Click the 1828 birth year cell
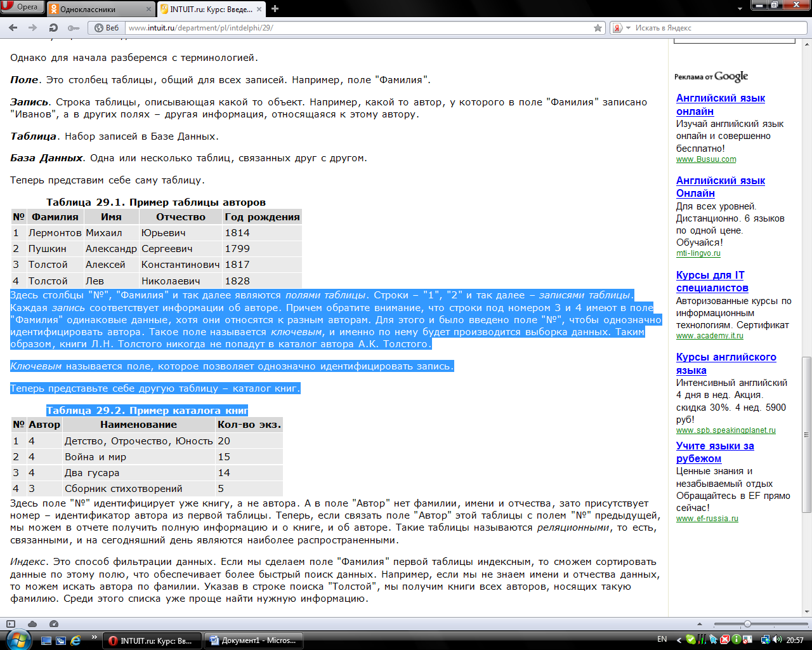 tap(262, 281)
